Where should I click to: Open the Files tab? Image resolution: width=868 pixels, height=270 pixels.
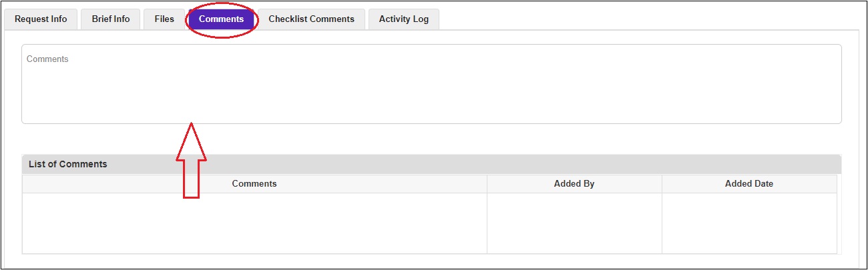164,19
